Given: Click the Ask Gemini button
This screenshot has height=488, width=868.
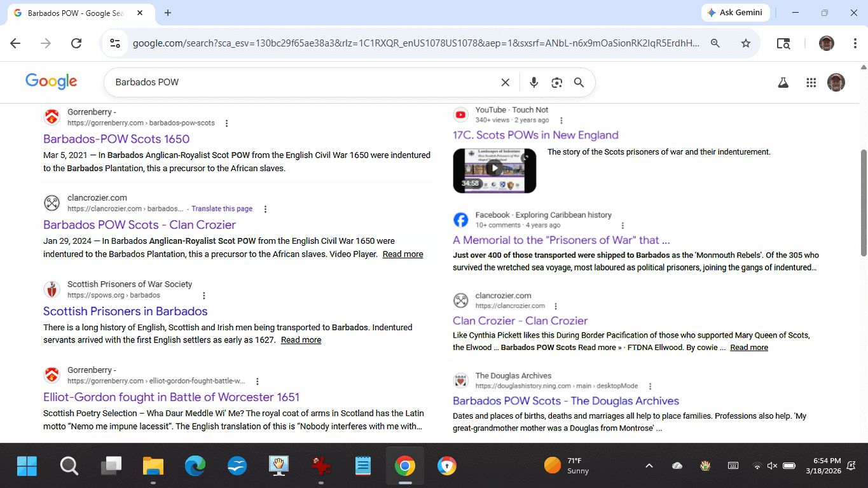Looking at the screenshot, I should click(735, 13).
